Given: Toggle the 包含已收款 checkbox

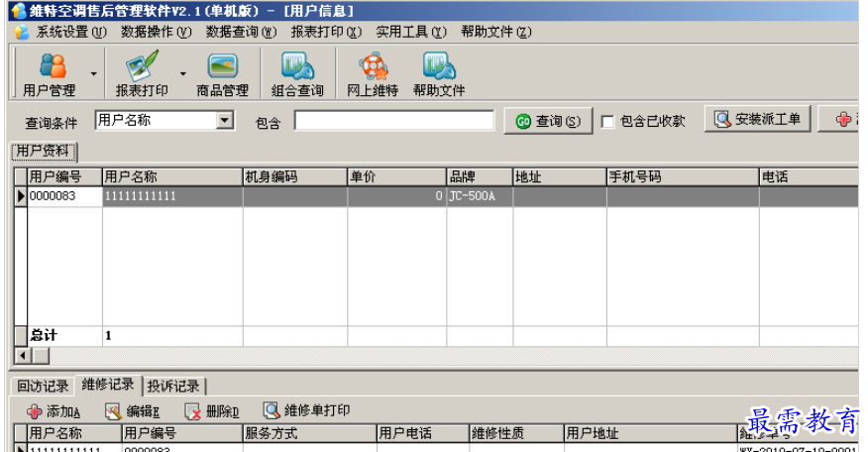Looking at the screenshot, I should point(607,121).
